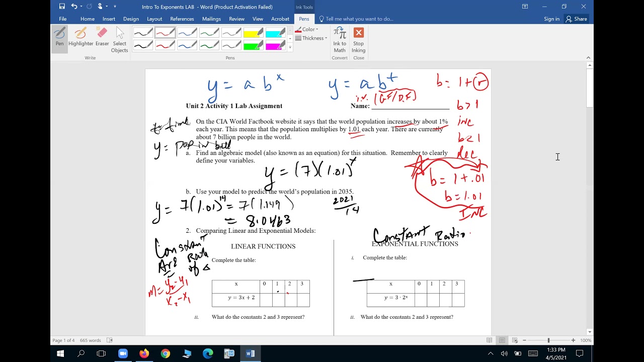
Task: Switch to Print Layout view
Action: click(502, 340)
